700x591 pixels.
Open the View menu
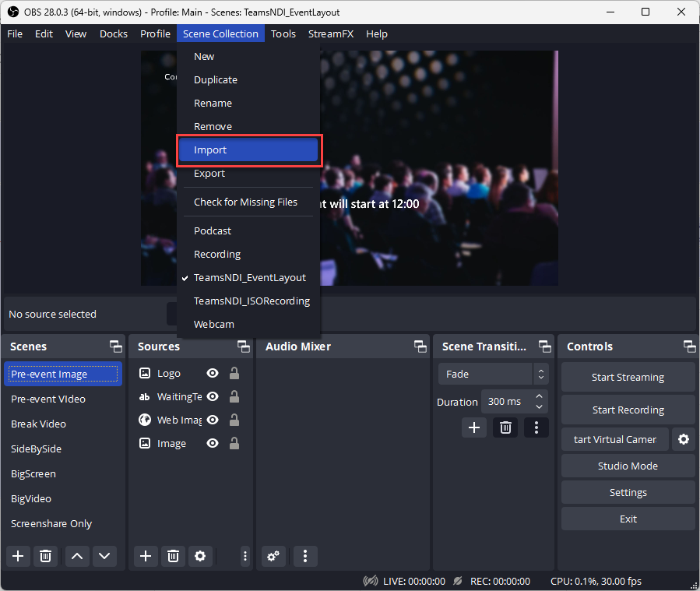[76, 34]
